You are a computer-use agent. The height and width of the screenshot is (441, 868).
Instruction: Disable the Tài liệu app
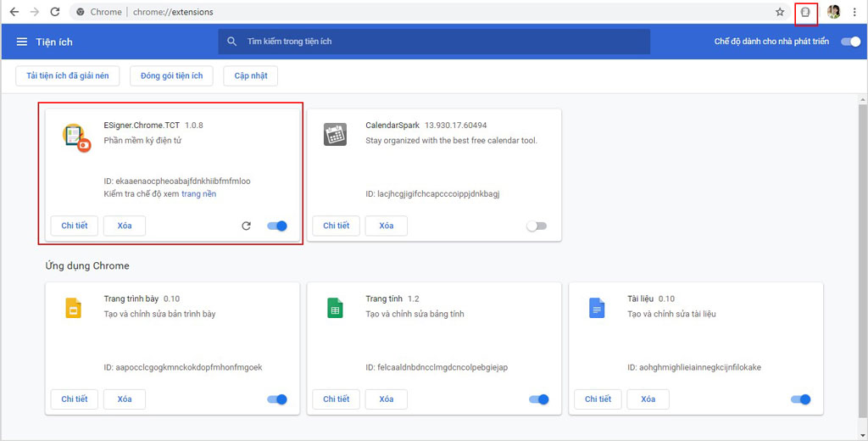pyautogui.click(x=800, y=399)
